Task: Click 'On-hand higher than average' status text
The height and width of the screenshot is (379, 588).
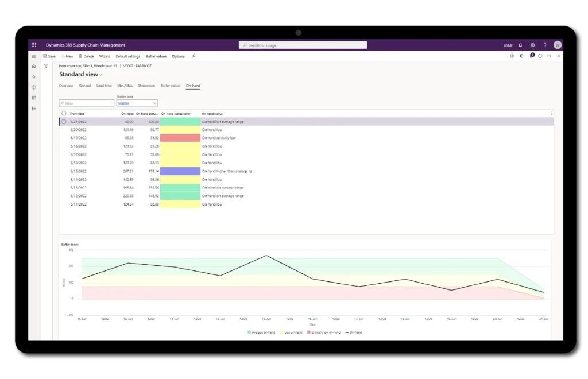Action: click(x=228, y=171)
